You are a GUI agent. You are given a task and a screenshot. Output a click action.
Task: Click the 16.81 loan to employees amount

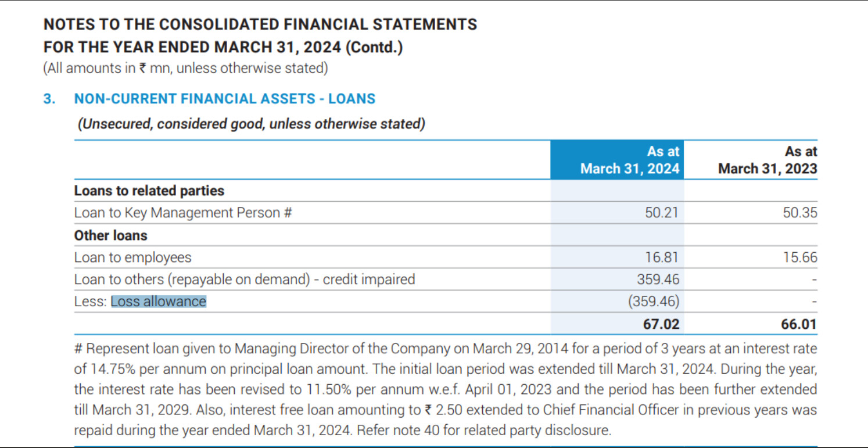(x=661, y=257)
